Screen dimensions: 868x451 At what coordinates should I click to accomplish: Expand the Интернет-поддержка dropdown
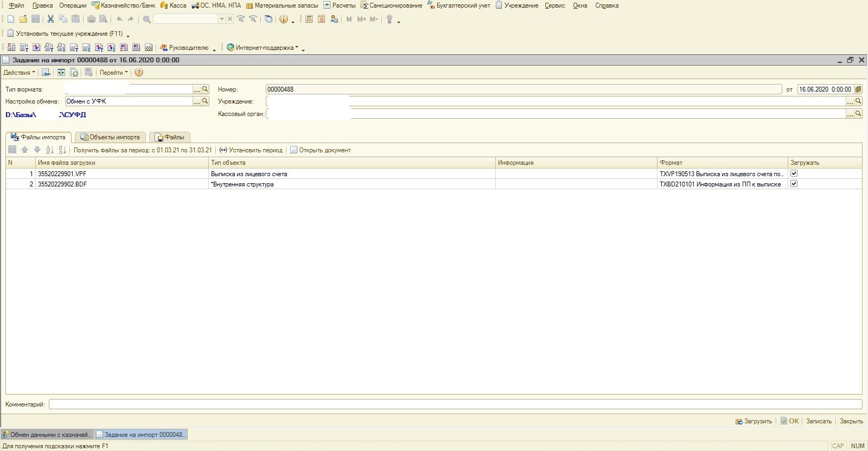[264, 48]
